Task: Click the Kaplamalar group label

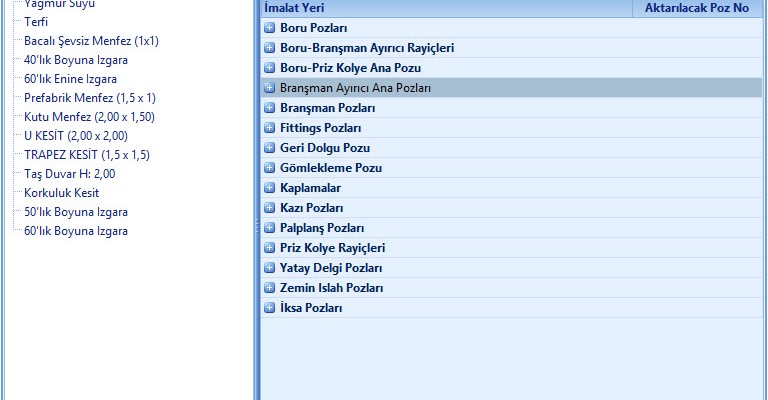Action: click(x=311, y=188)
